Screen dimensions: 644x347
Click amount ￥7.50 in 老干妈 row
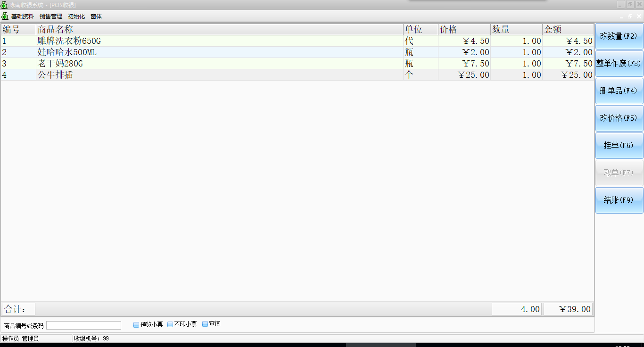point(568,64)
